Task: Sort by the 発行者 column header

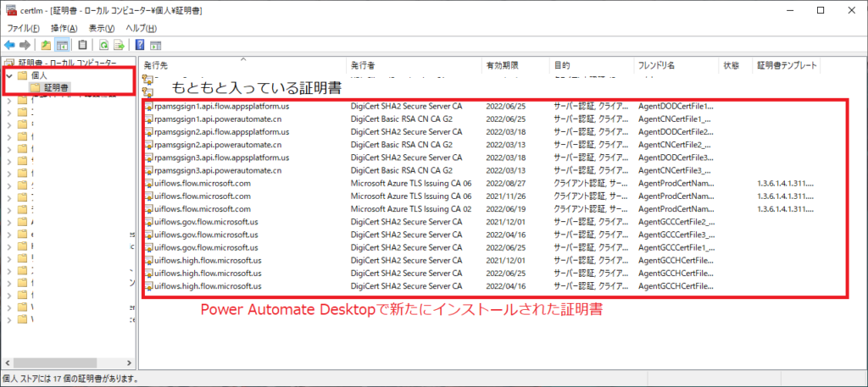Action: [x=414, y=65]
